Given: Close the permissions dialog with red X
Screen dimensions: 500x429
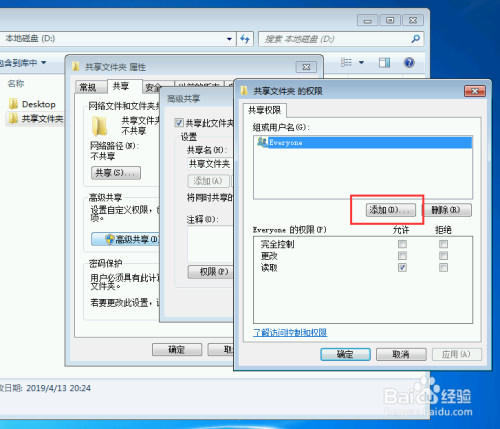Looking at the screenshot, I should [475, 91].
